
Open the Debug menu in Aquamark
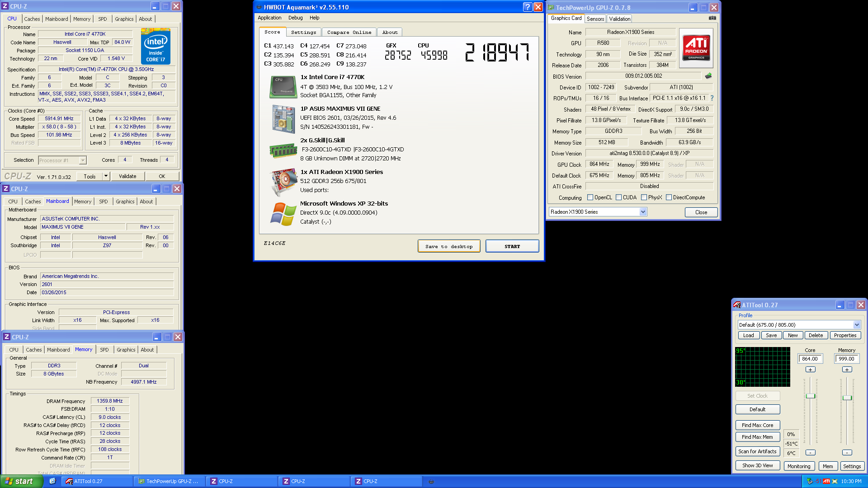coord(295,18)
